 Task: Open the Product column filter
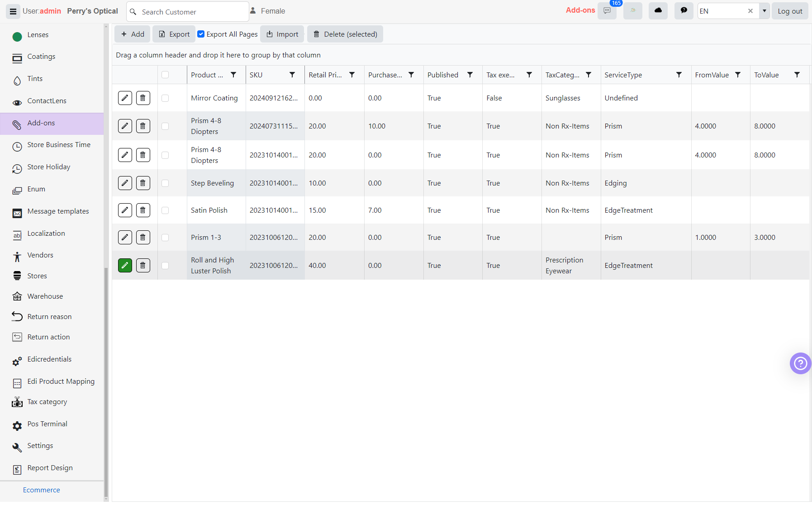point(233,75)
